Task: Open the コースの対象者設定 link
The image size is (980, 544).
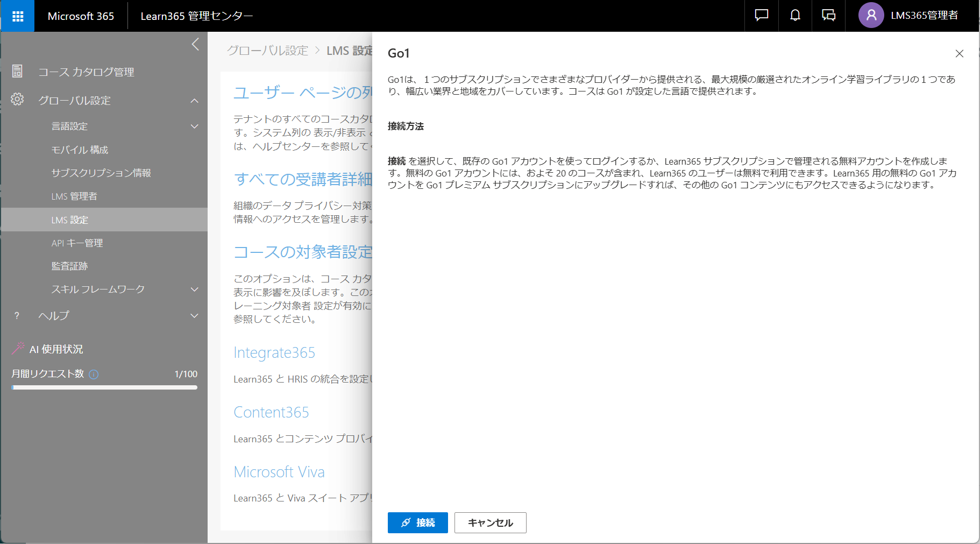Action: 303,252
